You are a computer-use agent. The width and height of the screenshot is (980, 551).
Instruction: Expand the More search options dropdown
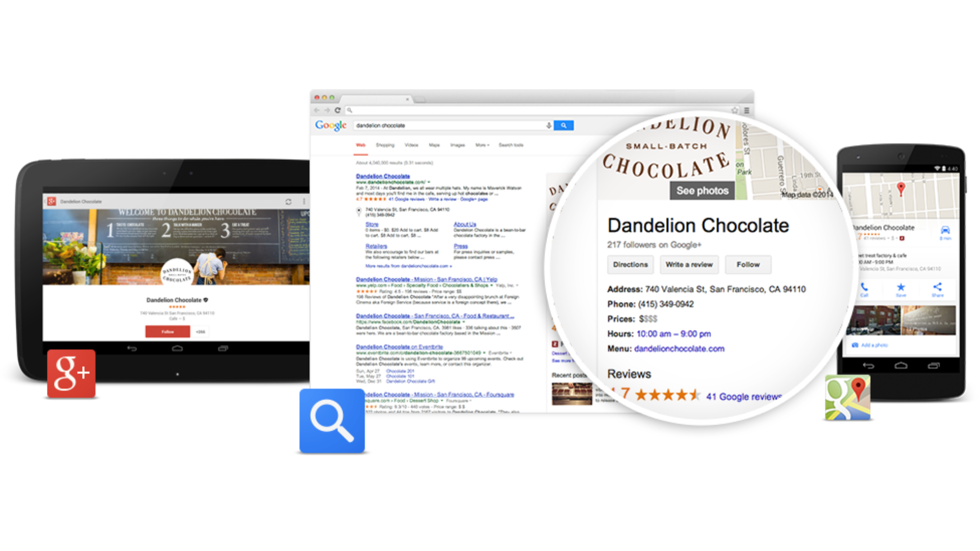pos(482,145)
